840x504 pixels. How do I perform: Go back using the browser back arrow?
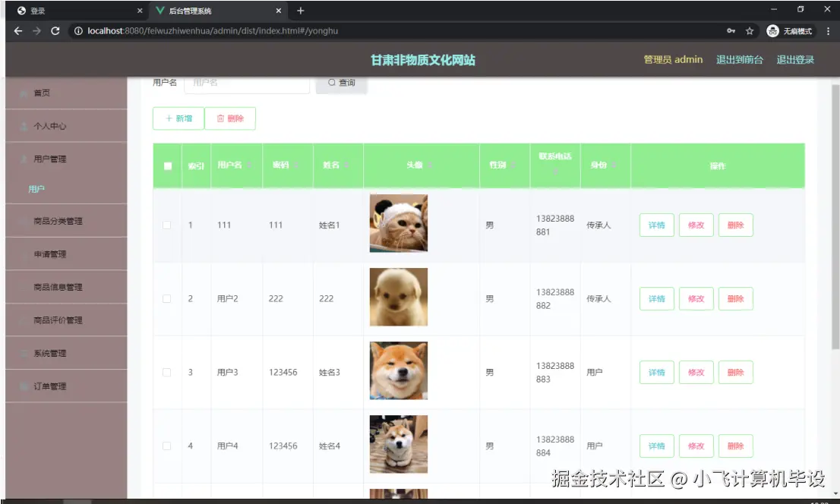tap(18, 31)
